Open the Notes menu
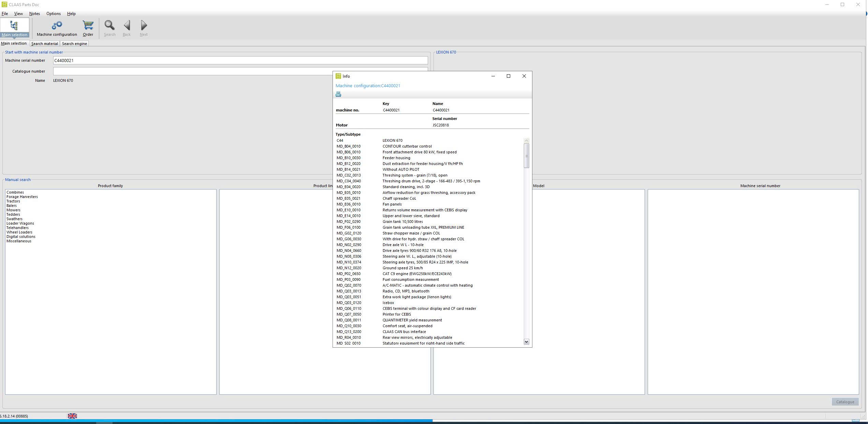The image size is (868, 424). click(34, 14)
